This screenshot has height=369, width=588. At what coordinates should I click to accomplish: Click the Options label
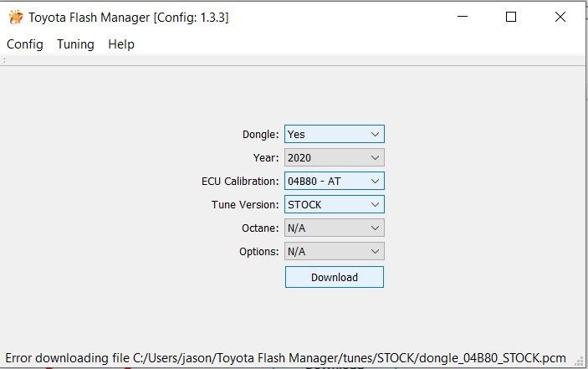click(258, 252)
